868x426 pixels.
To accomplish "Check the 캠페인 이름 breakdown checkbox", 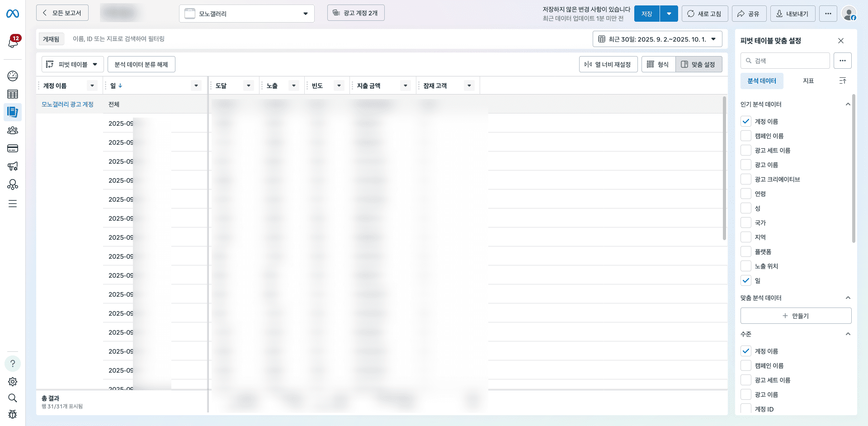I will coord(746,136).
